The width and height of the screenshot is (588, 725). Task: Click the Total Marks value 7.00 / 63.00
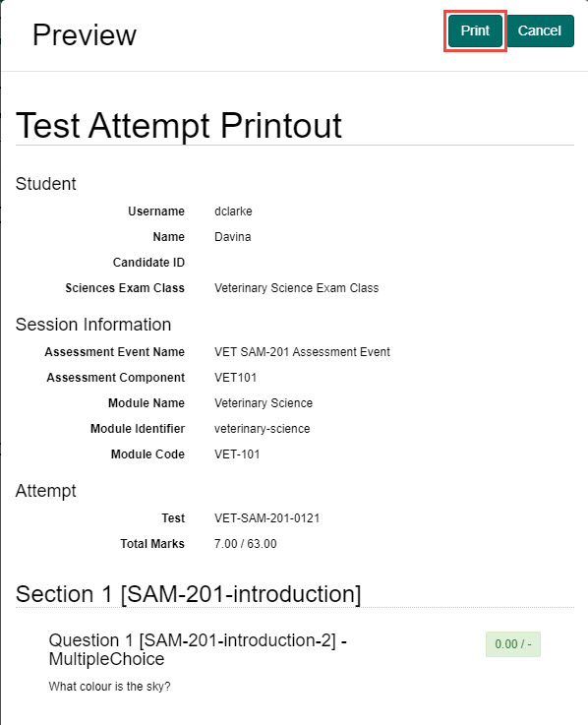pos(246,543)
